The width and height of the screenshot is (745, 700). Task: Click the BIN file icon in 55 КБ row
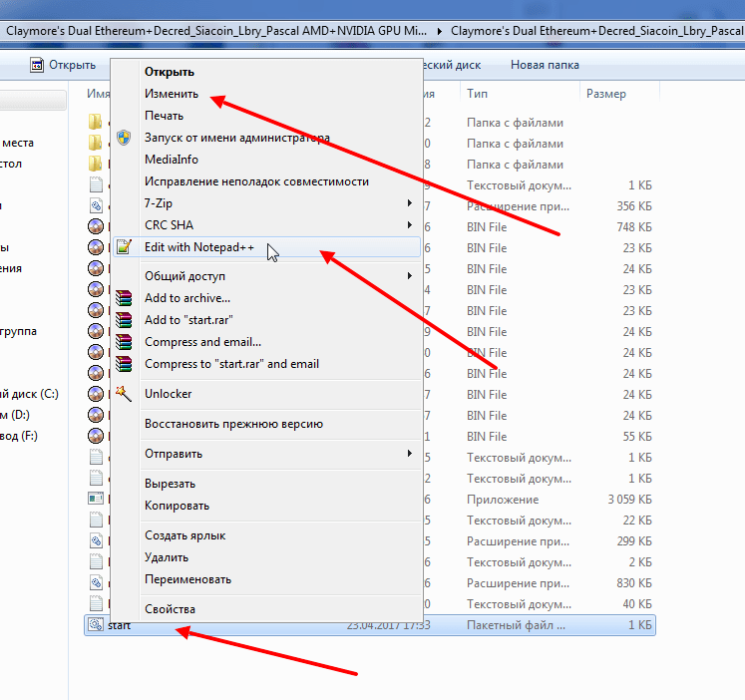pos(96,436)
